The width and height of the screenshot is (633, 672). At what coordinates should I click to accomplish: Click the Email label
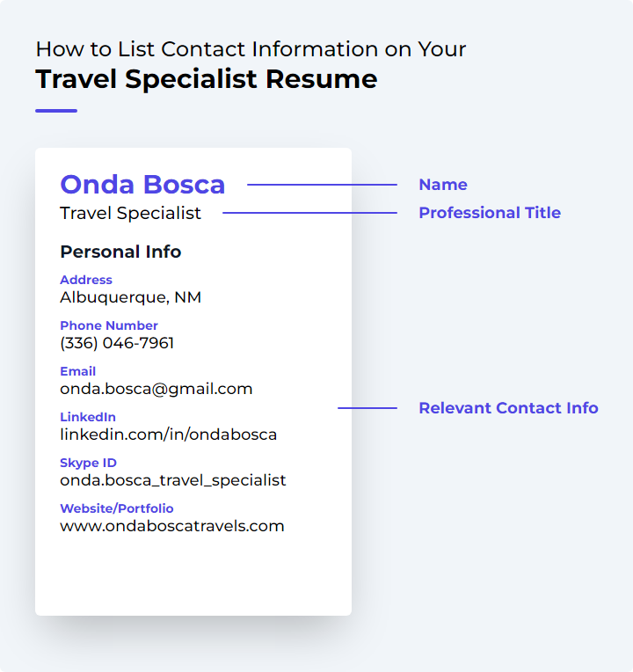[x=78, y=371]
